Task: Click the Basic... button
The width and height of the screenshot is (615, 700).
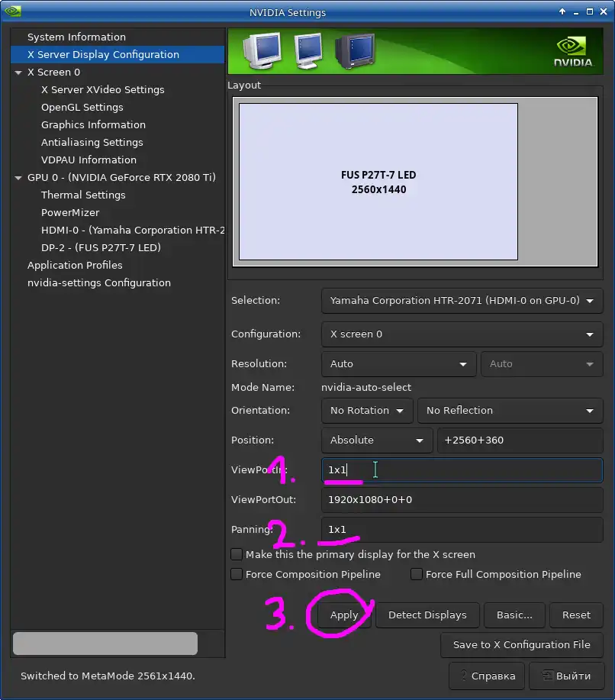Action: [514, 615]
